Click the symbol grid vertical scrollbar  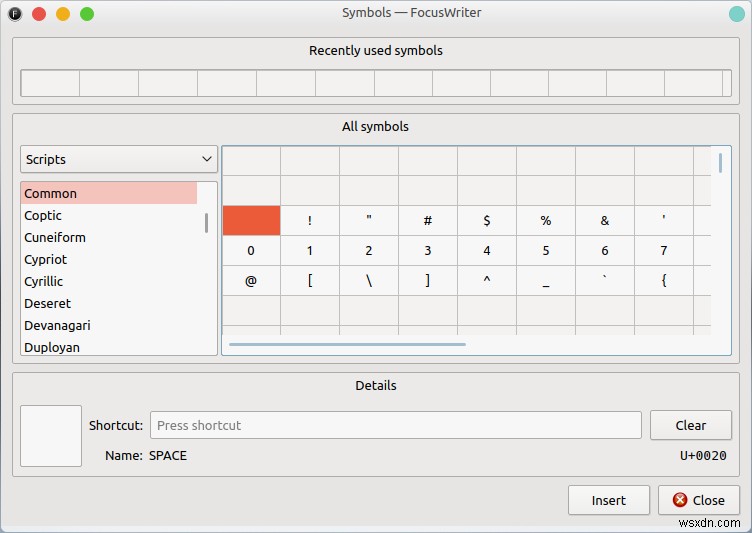[720, 163]
